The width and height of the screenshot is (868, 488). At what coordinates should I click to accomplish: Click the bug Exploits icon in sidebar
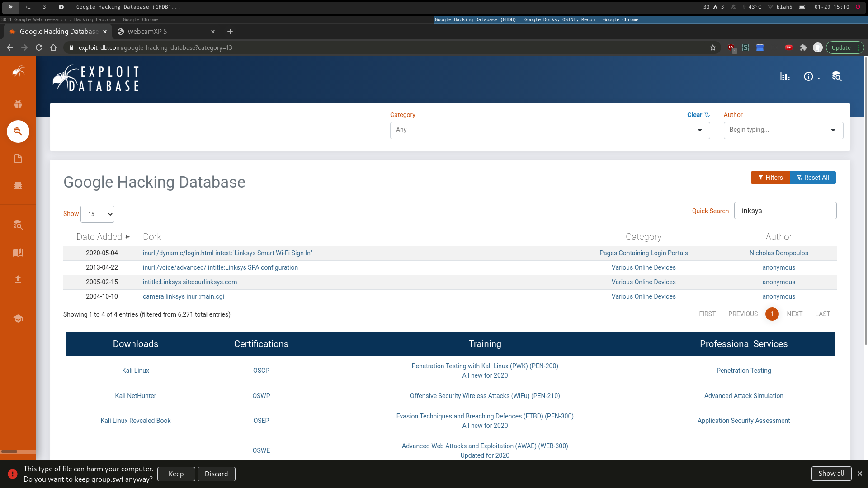click(18, 104)
